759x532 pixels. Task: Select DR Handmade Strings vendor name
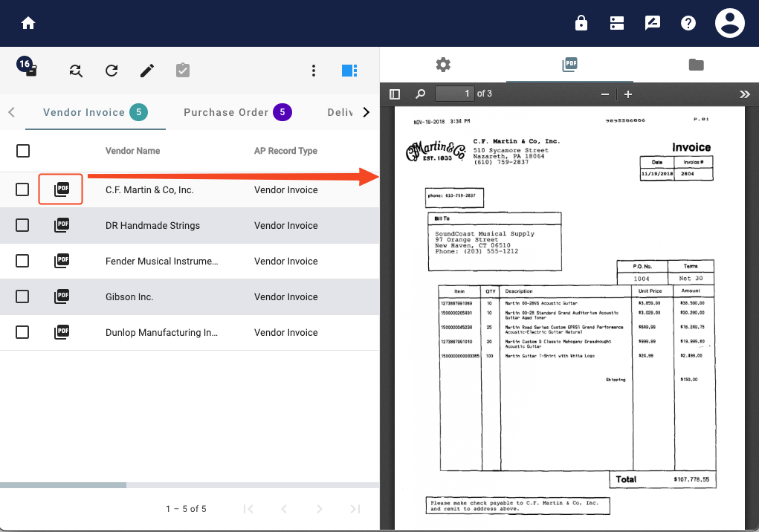[x=152, y=225]
